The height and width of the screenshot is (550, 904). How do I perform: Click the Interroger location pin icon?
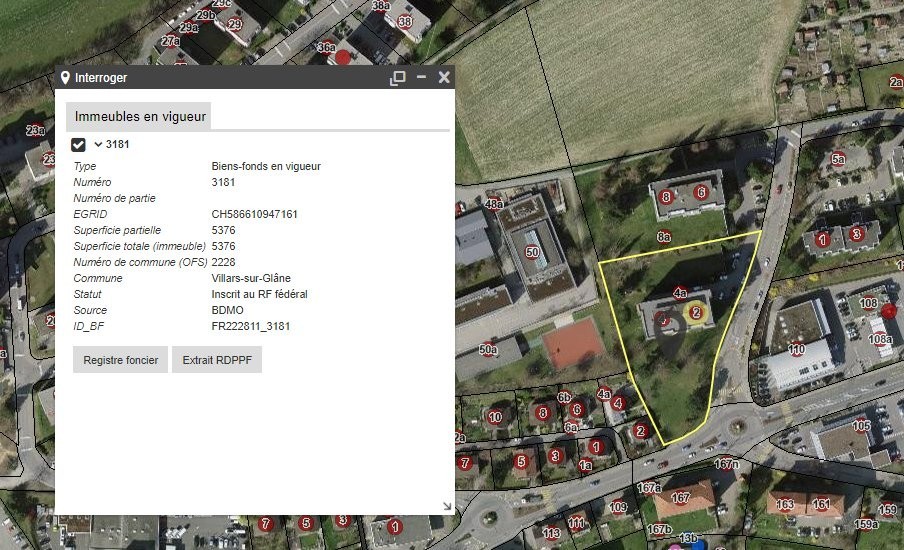coord(65,78)
